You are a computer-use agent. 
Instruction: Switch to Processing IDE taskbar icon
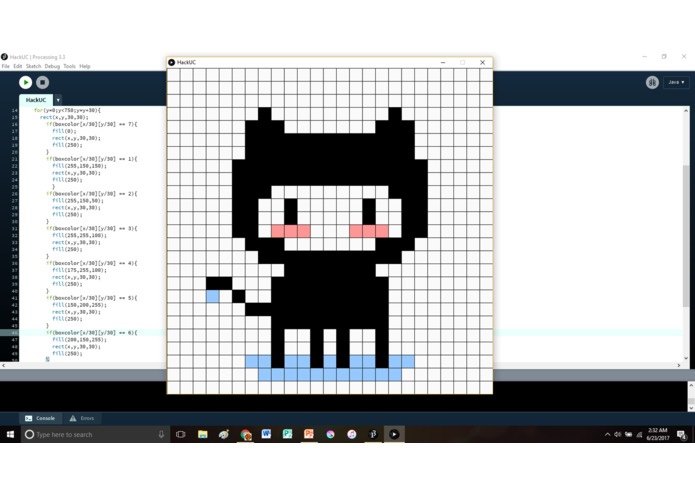point(373,434)
